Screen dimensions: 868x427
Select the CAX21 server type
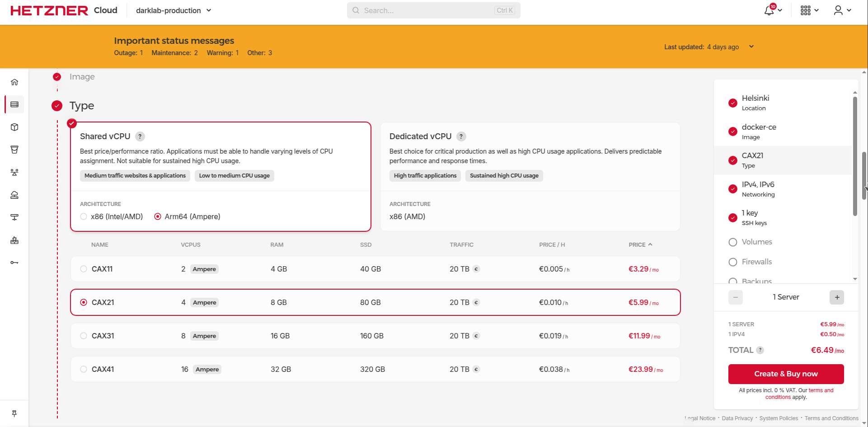375,302
